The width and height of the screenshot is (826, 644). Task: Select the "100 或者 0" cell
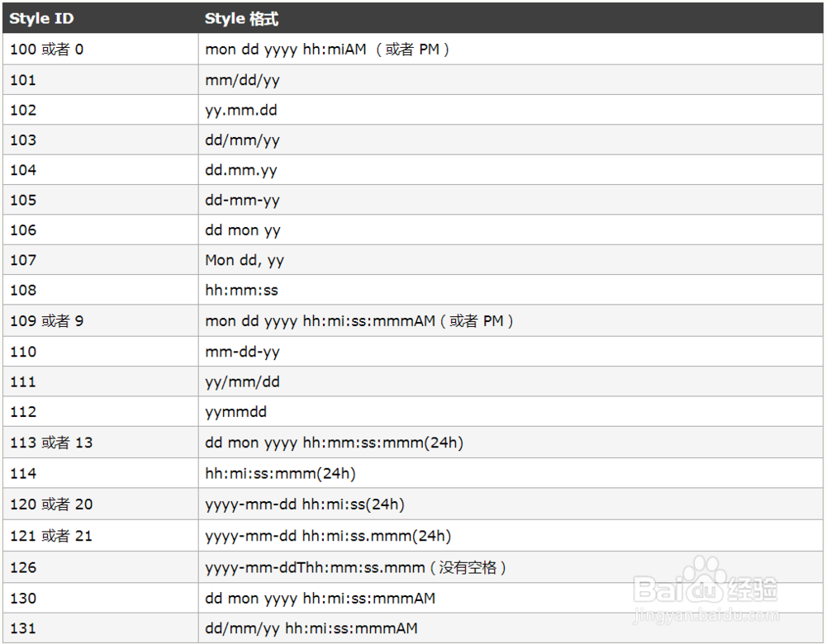pos(46,50)
